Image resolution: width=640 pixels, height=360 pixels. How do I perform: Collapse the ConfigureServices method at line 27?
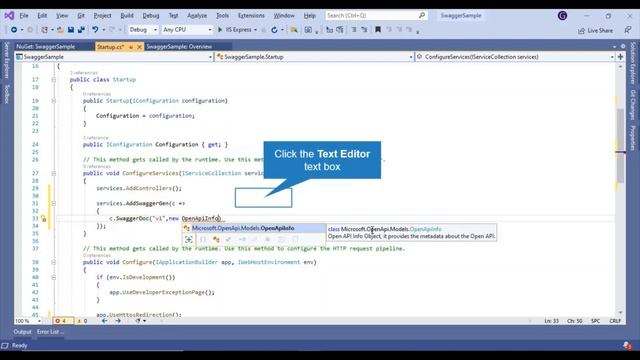53,173
